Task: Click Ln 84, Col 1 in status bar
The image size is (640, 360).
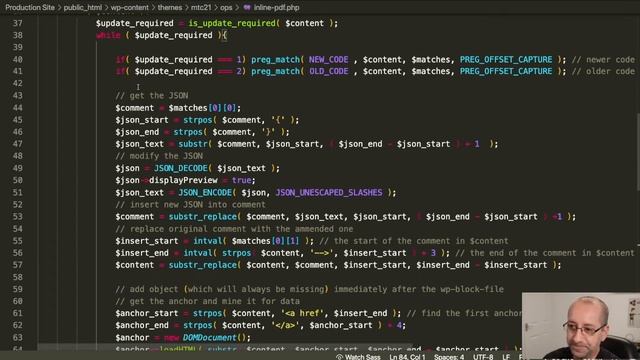Action: click(407, 357)
